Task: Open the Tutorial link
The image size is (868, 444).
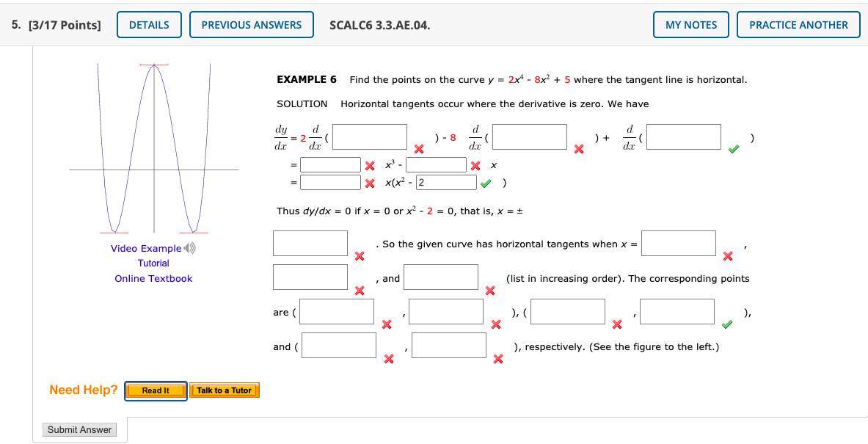Action: coord(153,263)
